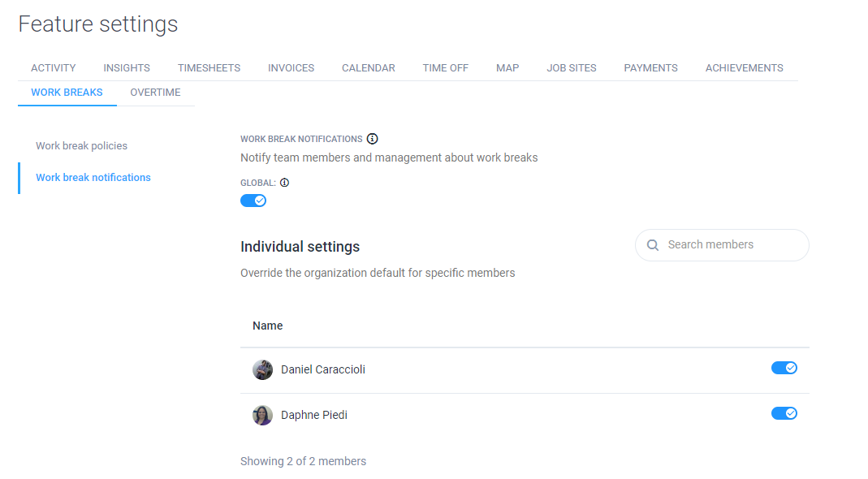Screen dimensions: 868x479
Task: Turn off notifications for Daniel Caraccioli
Action: pyautogui.click(x=784, y=368)
